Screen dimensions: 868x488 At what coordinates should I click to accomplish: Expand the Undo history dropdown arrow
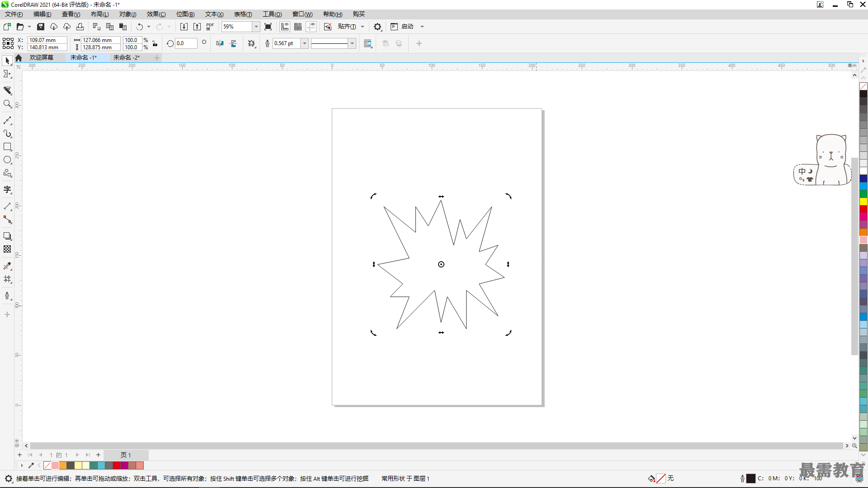[149, 27]
